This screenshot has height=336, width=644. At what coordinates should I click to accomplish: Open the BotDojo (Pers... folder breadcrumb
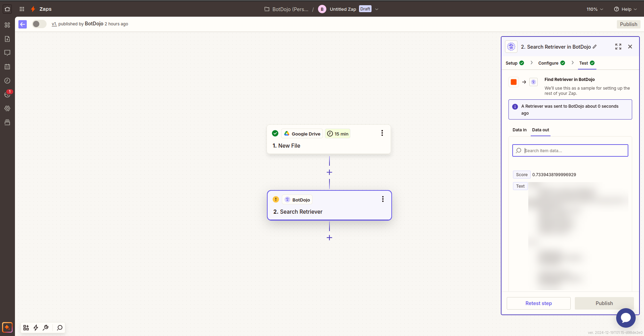286,9
